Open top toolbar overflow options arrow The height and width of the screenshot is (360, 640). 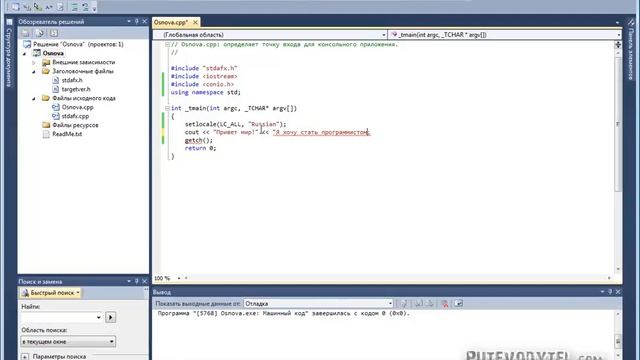coord(94,8)
